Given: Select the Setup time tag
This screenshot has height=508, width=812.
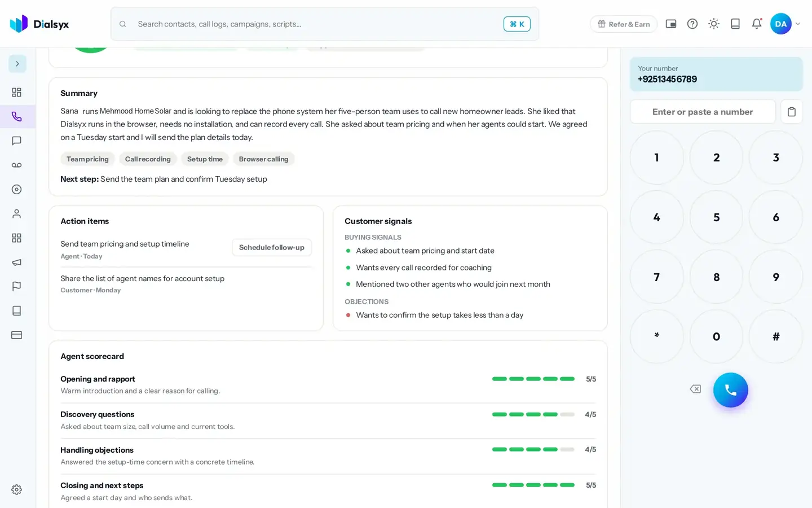Looking at the screenshot, I should point(205,159).
